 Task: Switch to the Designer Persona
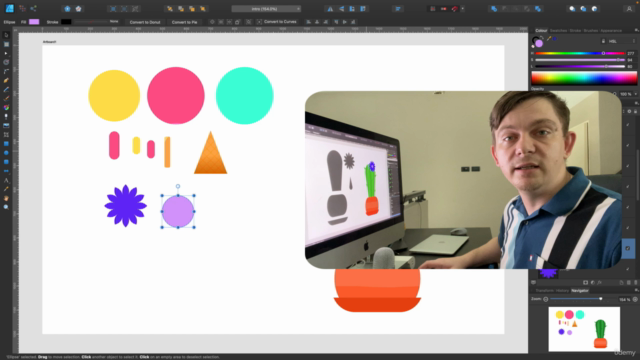[9, 9]
